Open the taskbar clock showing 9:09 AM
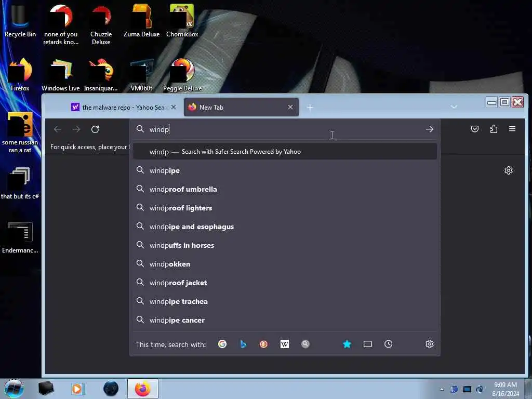Screen dimensions: 532x399 506,389
